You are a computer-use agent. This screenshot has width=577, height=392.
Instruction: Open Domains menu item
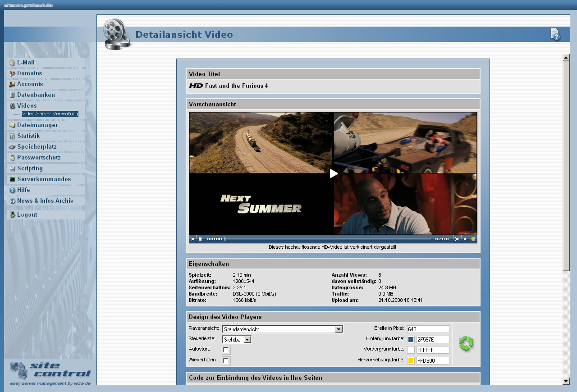point(29,73)
